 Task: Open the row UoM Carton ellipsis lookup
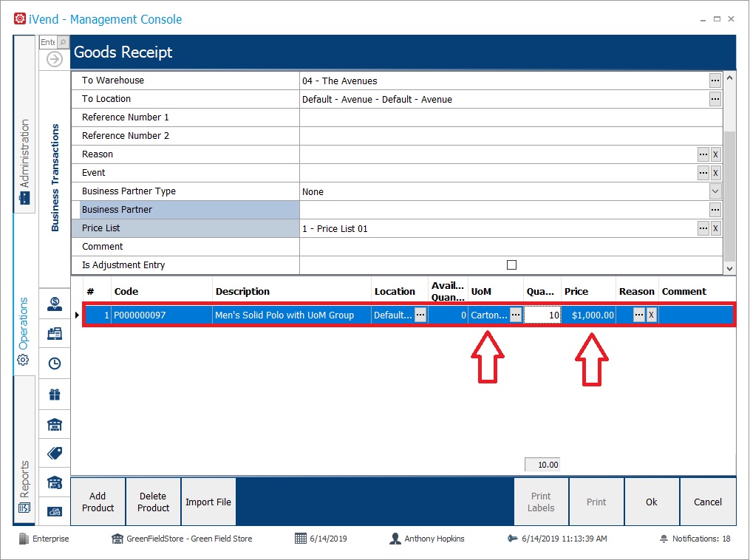[516, 315]
